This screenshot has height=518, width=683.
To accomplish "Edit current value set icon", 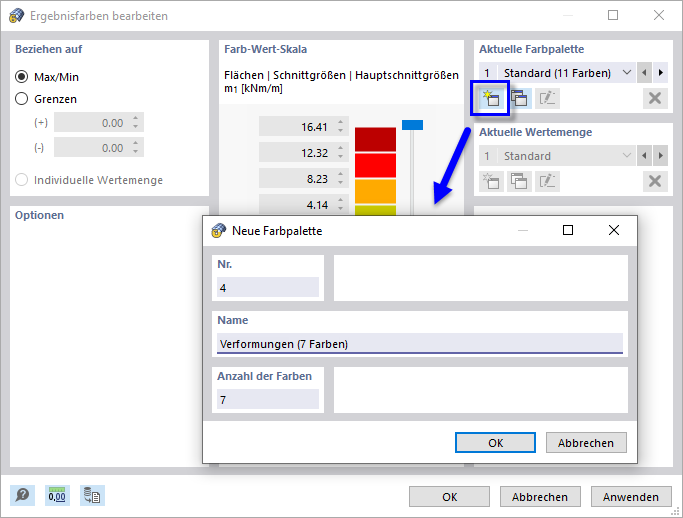I will tap(547, 181).
